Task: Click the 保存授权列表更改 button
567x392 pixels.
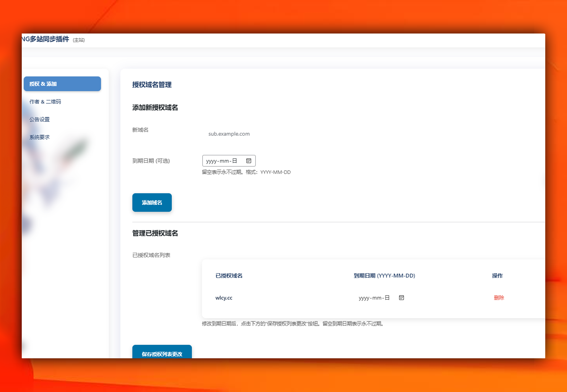Action: pos(162,352)
